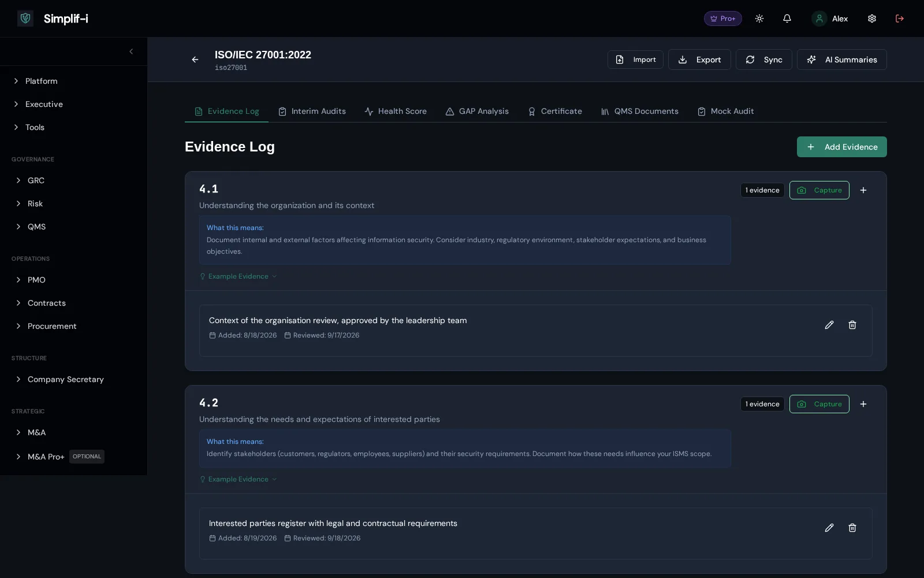Select the Evidence Log tab

click(x=226, y=111)
